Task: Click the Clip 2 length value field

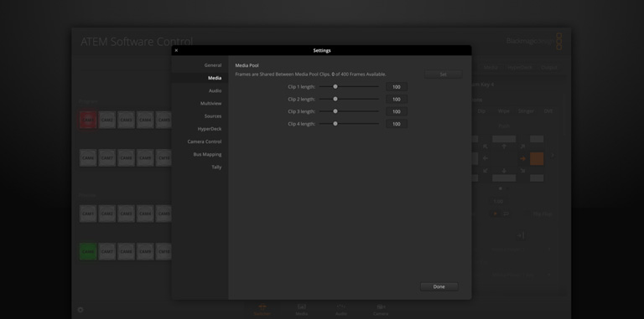Action: [x=397, y=100]
